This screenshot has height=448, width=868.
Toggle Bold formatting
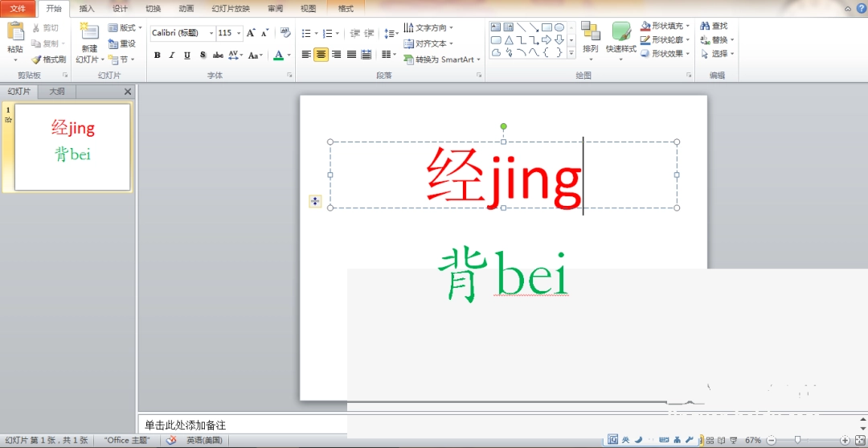tap(158, 55)
